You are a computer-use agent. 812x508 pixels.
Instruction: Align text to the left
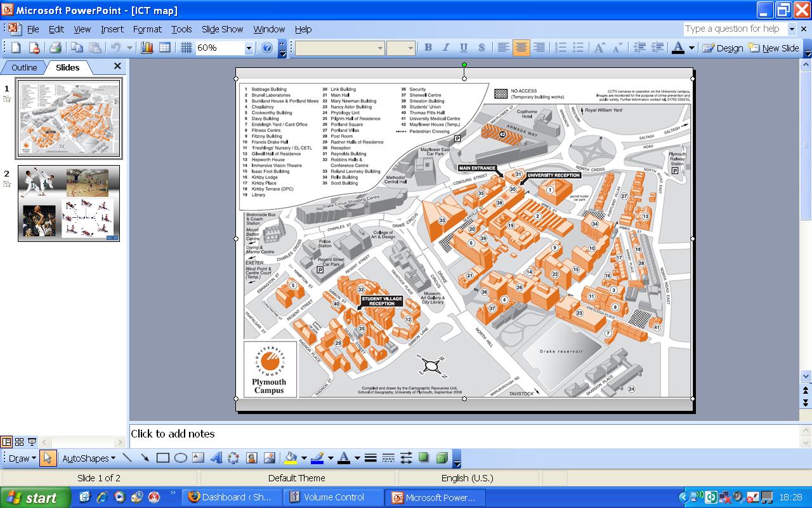tap(504, 48)
